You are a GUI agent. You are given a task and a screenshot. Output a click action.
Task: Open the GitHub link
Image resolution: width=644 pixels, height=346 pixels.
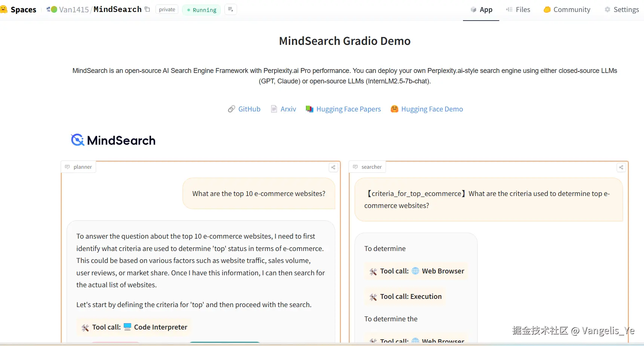coord(244,109)
